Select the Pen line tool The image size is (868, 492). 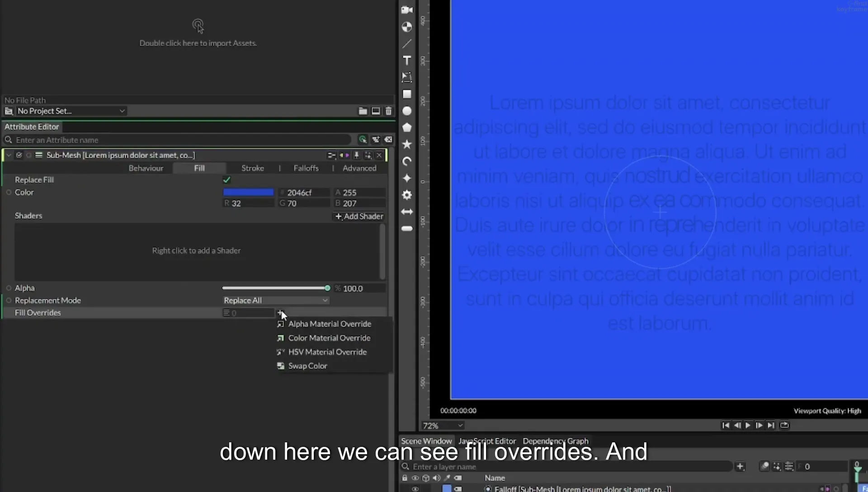(x=407, y=44)
